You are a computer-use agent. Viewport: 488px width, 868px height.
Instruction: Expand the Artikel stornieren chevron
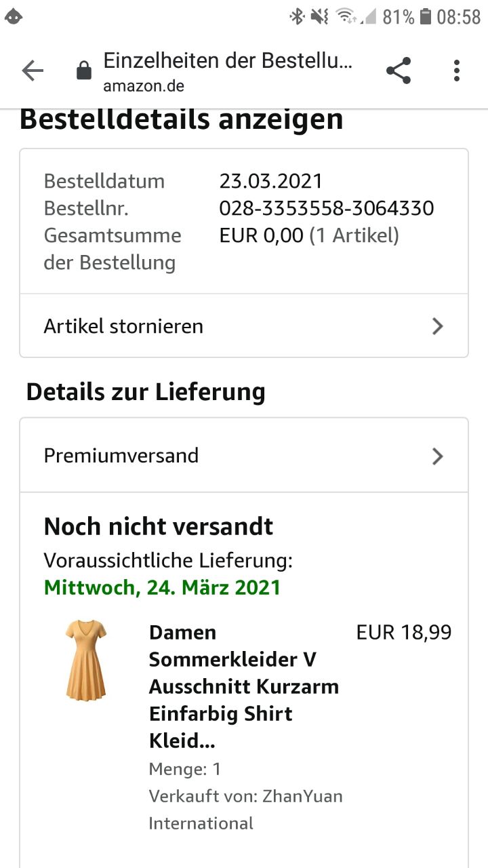437,326
